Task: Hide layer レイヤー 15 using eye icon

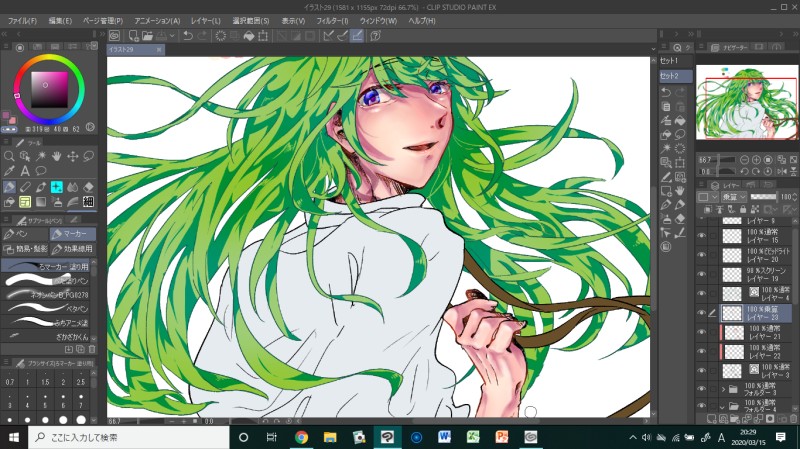Action: [702, 236]
